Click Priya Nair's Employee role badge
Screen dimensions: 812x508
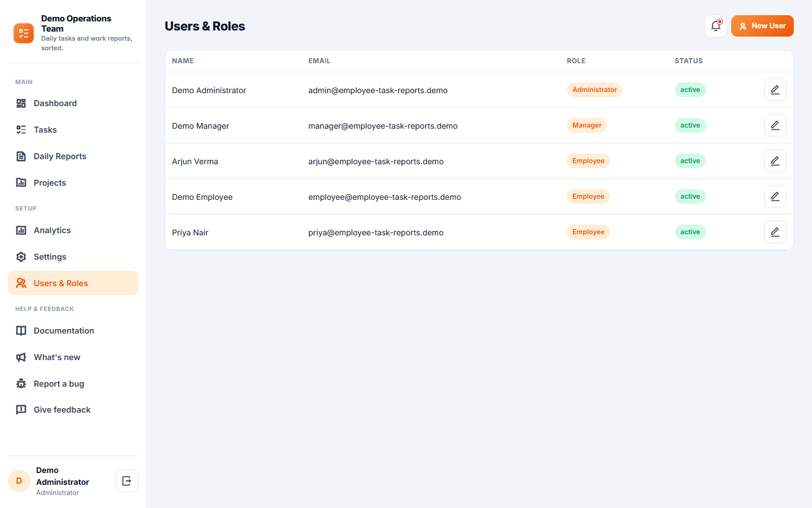coord(588,232)
